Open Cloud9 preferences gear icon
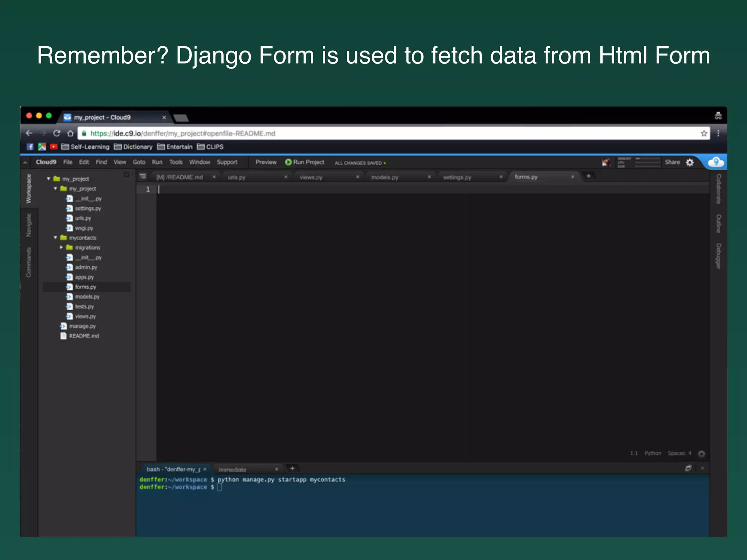This screenshot has width=747, height=560. (x=690, y=163)
